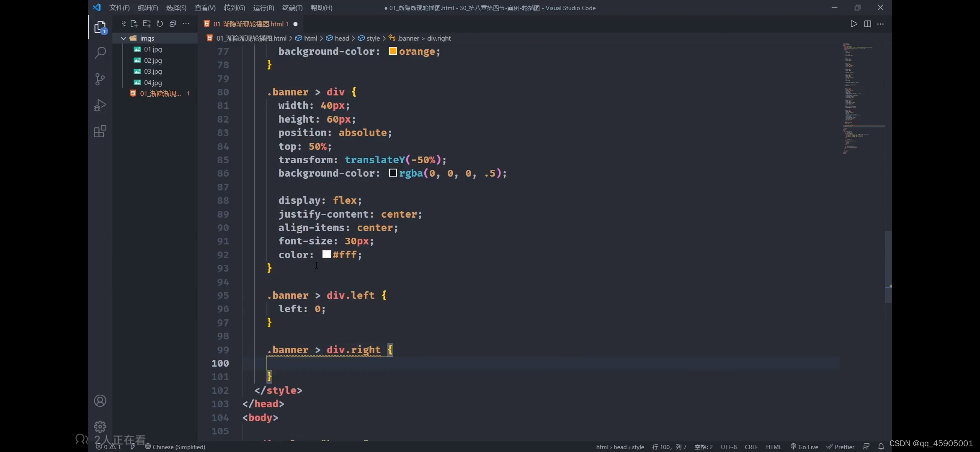
Task: Open the Search view icon
Action: pyautogui.click(x=100, y=53)
